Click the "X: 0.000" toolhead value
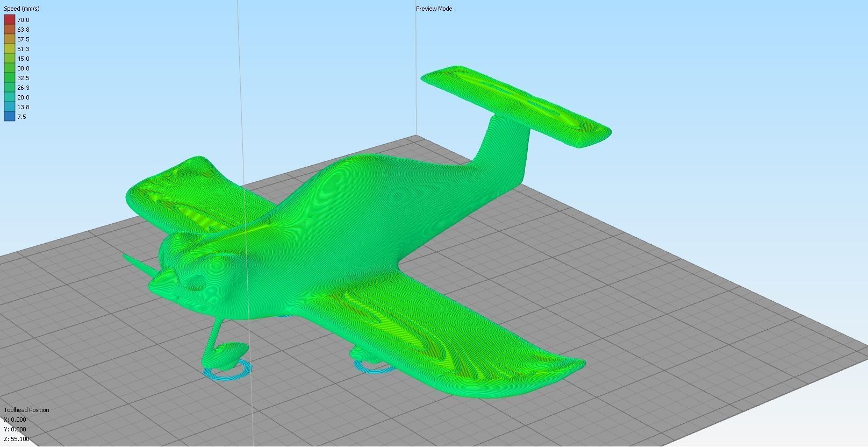The width and height of the screenshot is (868, 447). 15,420
